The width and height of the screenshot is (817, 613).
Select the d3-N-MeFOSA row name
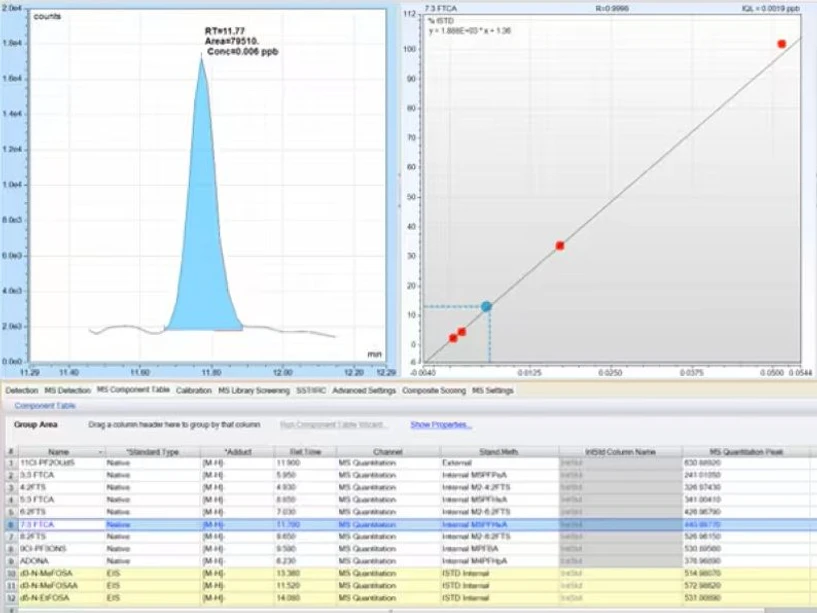pyautogui.click(x=46, y=573)
